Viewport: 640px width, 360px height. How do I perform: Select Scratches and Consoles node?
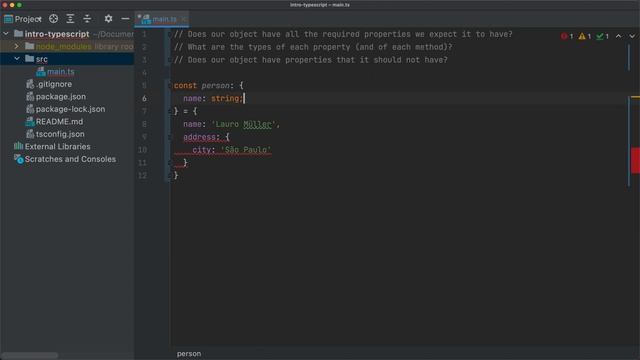[x=70, y=159]
